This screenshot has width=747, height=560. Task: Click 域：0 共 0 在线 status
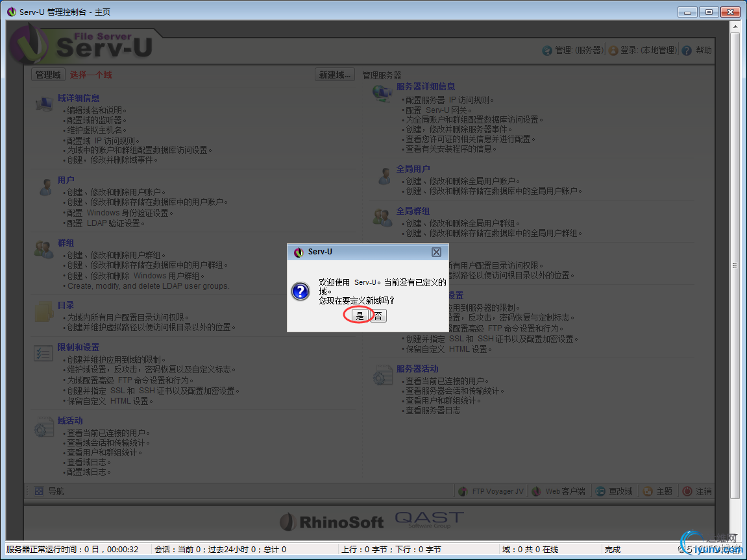530,550
